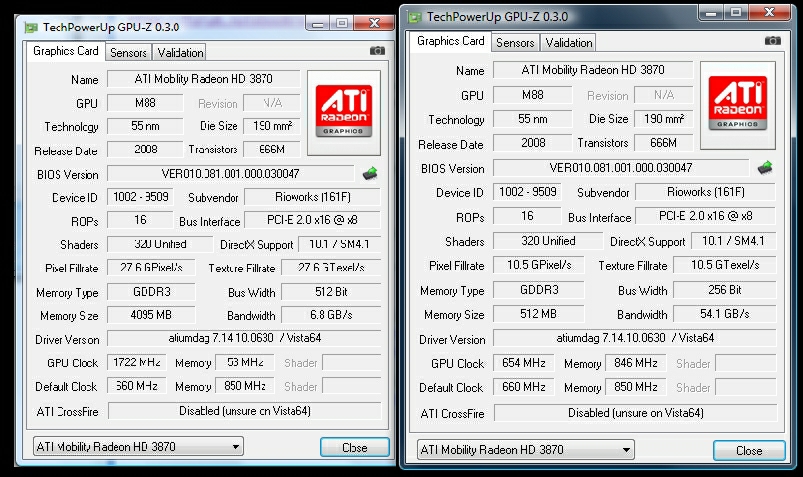Click CrossFire 'Disabled' status in right window
The image size is (803, 477).
(636, 413)
